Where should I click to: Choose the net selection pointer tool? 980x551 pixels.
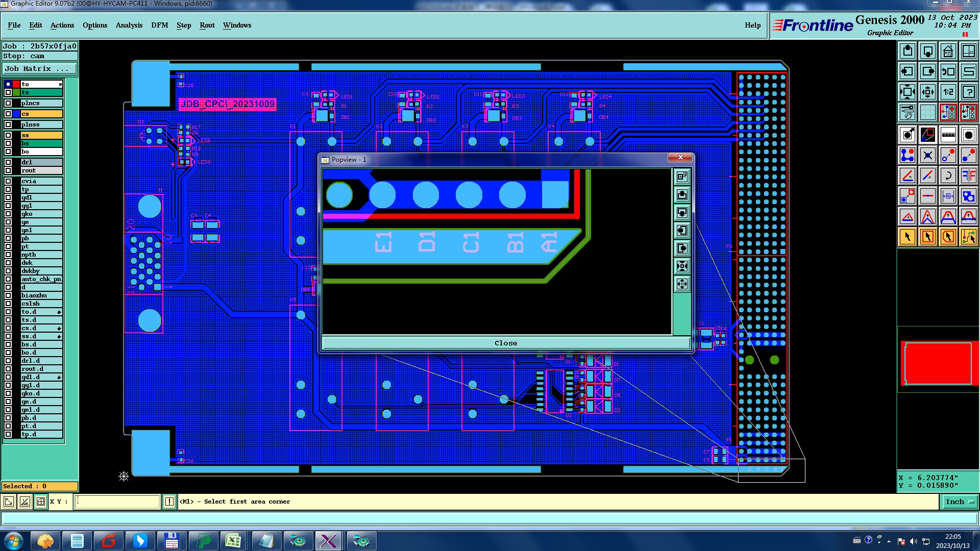(x=968, y=237)
